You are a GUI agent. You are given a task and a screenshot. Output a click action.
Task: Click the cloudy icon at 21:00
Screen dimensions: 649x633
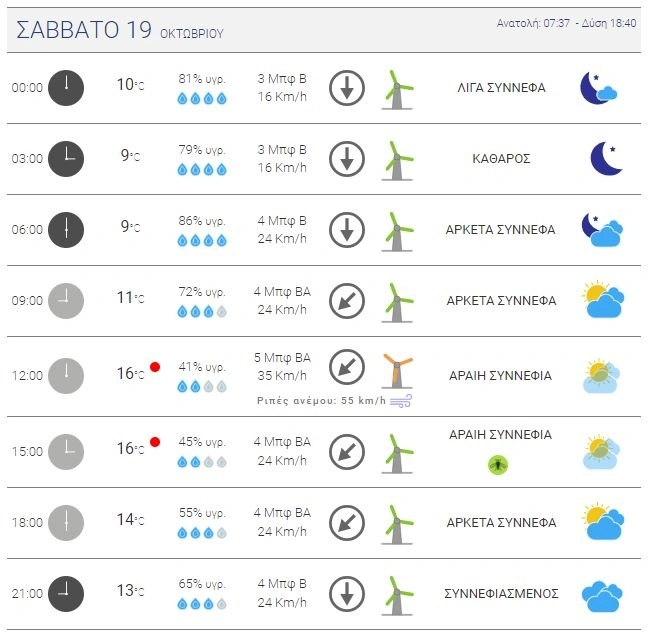click(603, 594)
